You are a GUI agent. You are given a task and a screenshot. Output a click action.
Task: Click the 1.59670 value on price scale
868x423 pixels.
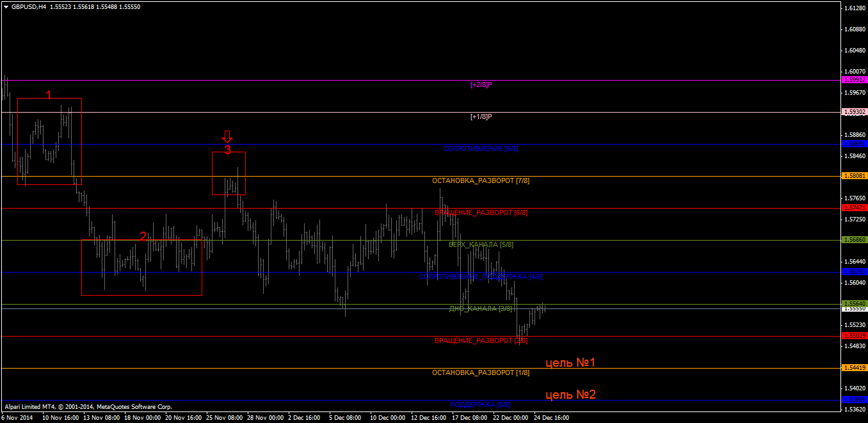pyautogui.click(x=855, y=93)
